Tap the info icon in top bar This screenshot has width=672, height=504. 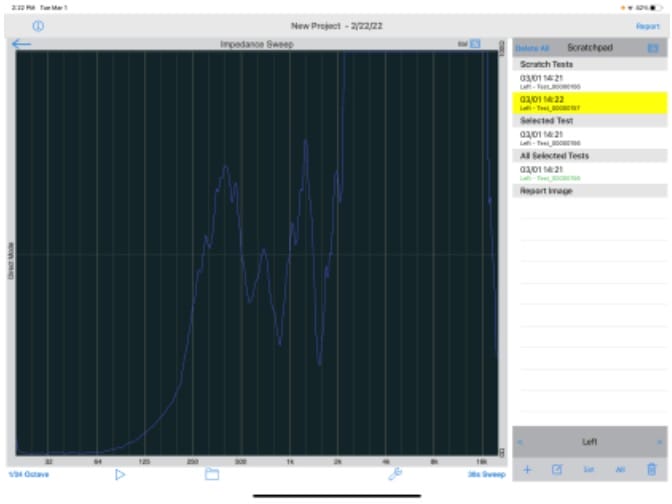point(39,26)
